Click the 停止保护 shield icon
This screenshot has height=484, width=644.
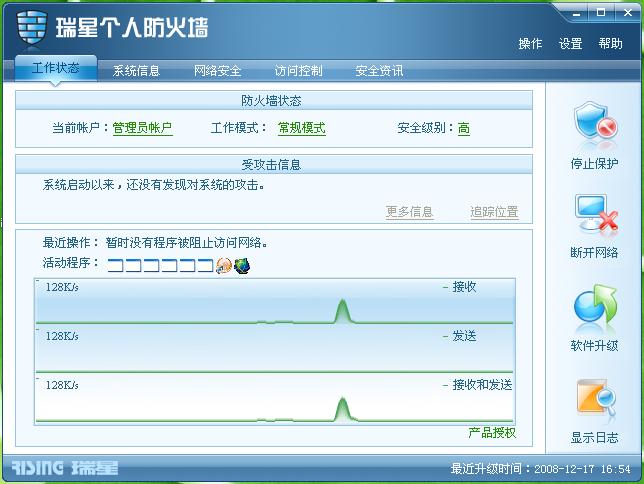(x=595, y=121)
